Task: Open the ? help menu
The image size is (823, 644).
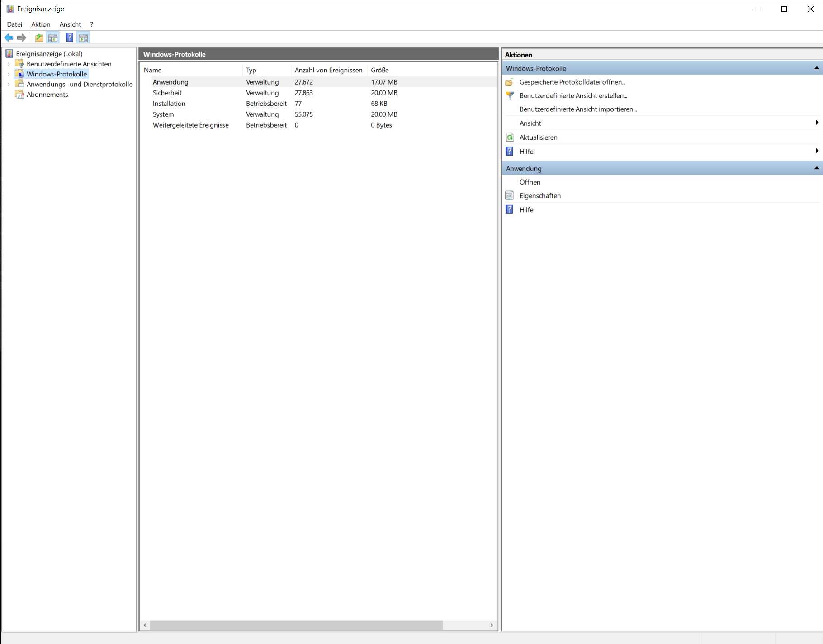Action: (91, 24)
